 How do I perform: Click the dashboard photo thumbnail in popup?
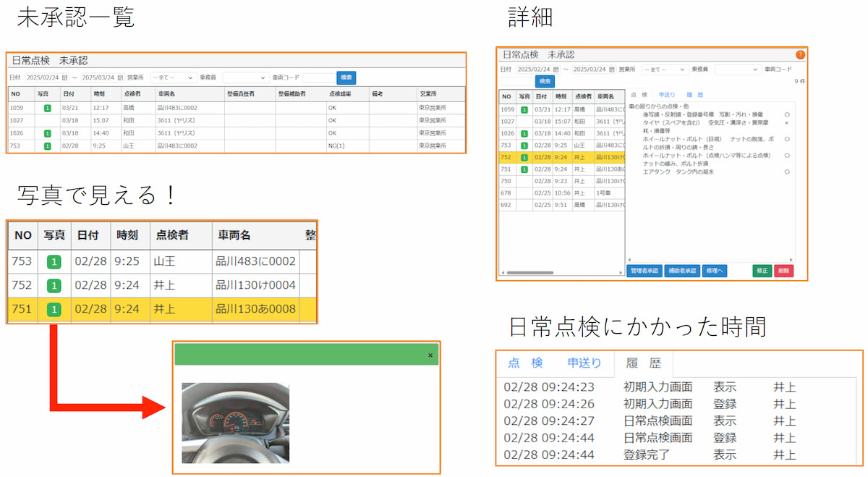click(x=235, y=422)
